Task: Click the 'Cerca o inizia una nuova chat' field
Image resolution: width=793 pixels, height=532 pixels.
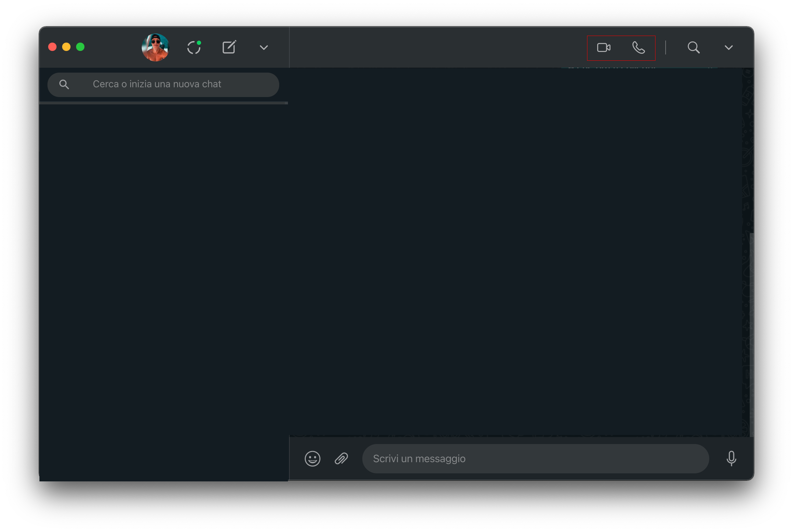Action: pyautogui.click(x=163, y=84)
